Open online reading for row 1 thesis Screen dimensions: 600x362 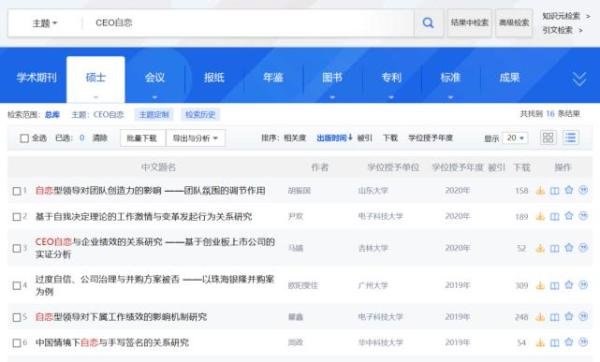coord(554,190)
